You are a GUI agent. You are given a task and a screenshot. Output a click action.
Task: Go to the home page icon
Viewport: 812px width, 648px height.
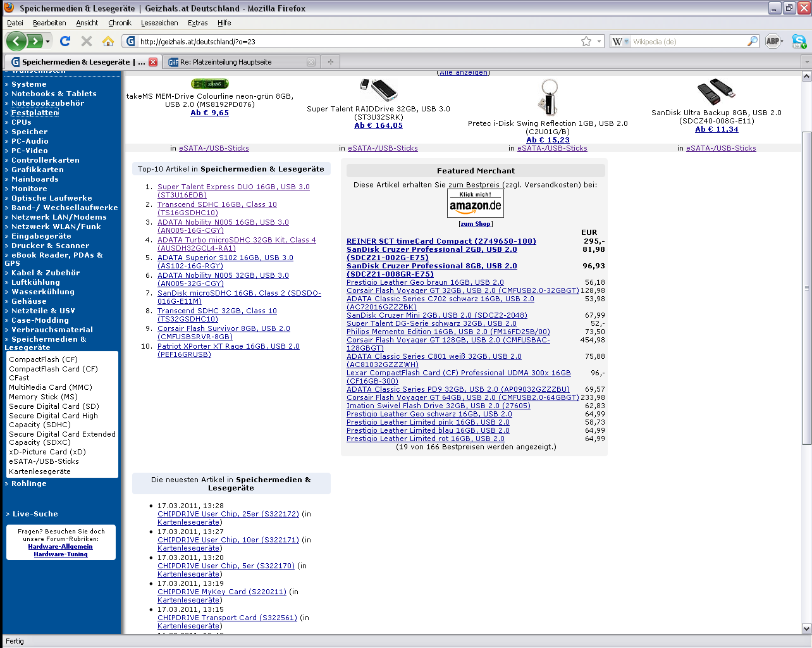108,41
